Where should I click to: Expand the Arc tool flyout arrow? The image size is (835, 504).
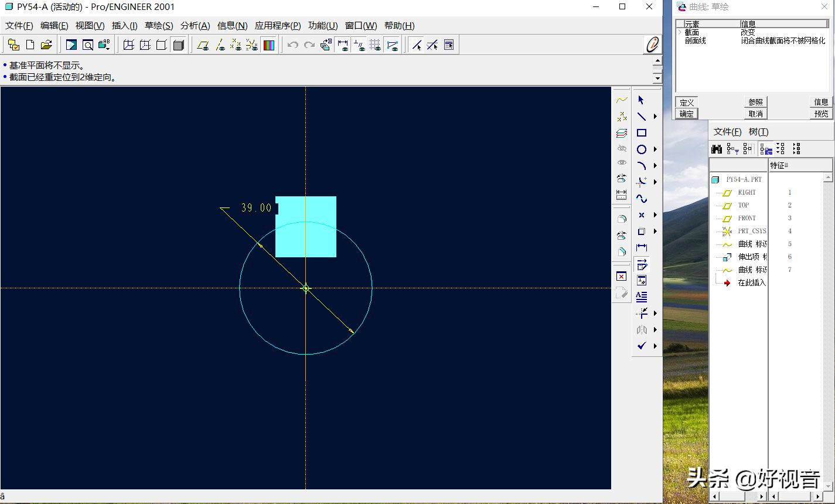(x=655, y=166)
